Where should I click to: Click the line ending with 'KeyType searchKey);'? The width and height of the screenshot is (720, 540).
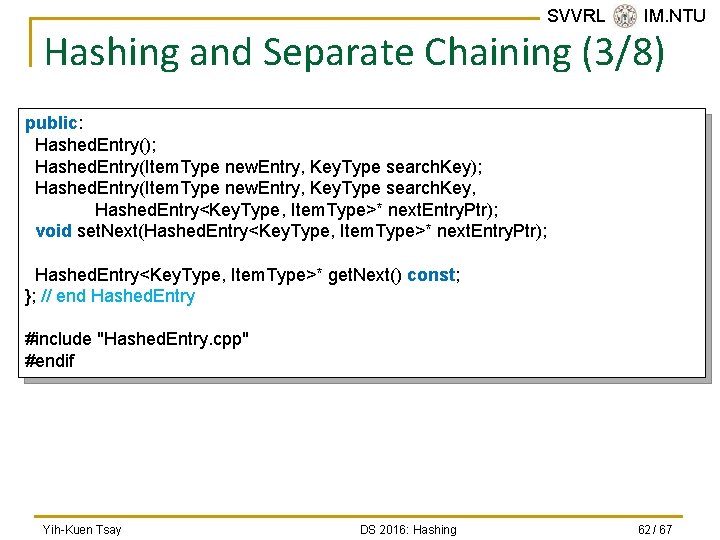pyautogui.click(x=259, y=167)
